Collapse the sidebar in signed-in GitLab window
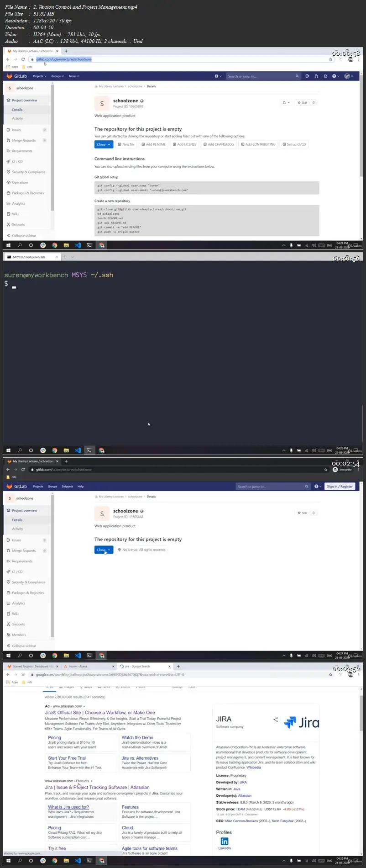This screenshot has width=366, height=868. pos(21,236)
